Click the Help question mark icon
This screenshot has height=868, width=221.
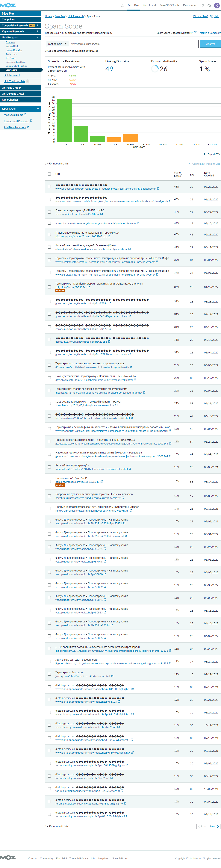pos(212,16)
